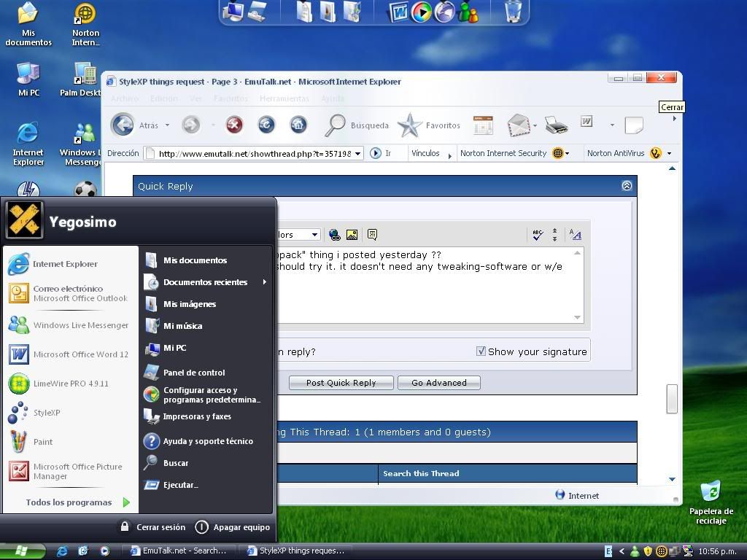Wrap quote tags using the quote icon
Screen dimensions: 747x560
coord(372,235)
